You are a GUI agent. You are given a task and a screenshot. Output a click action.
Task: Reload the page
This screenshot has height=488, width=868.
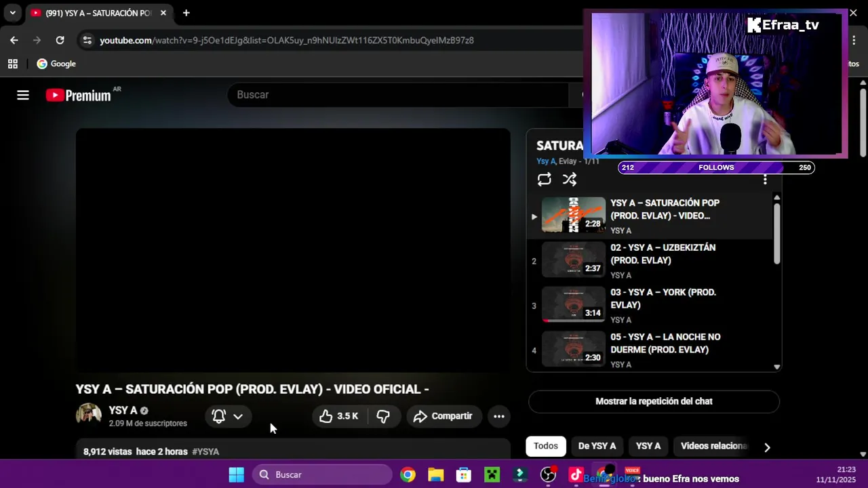(60, 40)
